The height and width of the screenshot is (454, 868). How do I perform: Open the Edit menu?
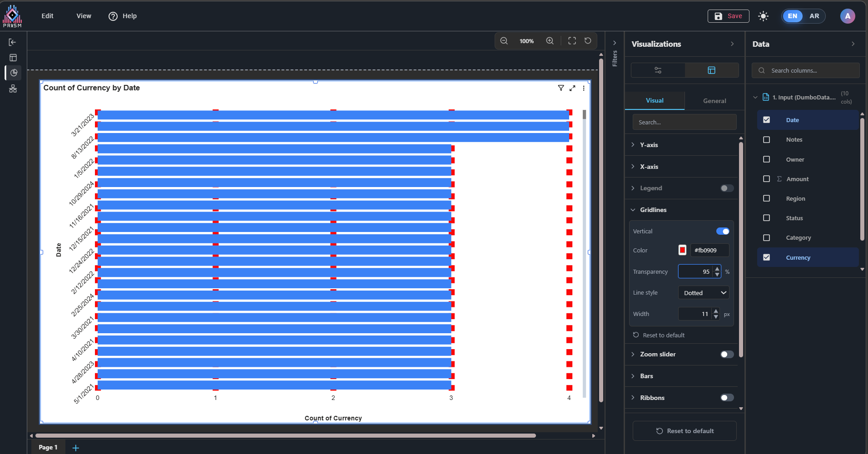click(47, 16)
